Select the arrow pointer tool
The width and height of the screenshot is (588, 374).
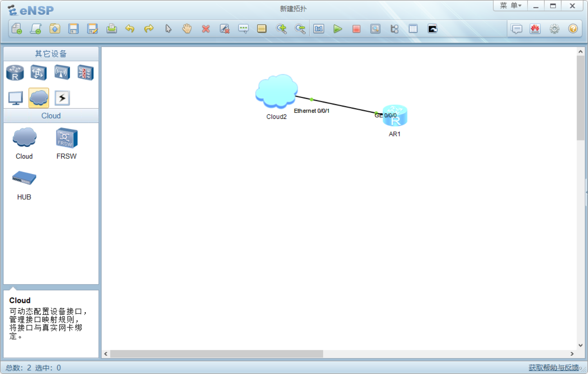pyautogui.click(x=168, y=29)
